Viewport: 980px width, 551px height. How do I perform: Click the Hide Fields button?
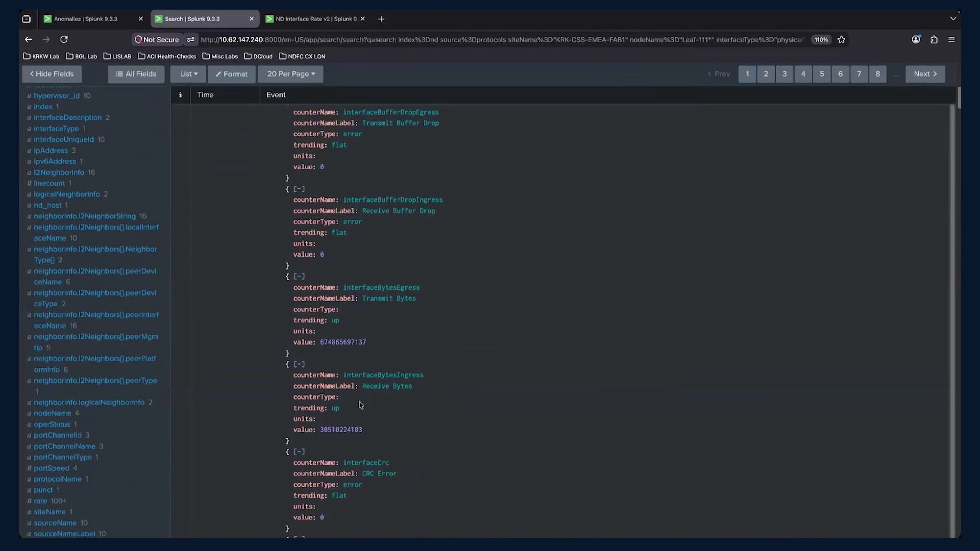click(x=52, y=74)
